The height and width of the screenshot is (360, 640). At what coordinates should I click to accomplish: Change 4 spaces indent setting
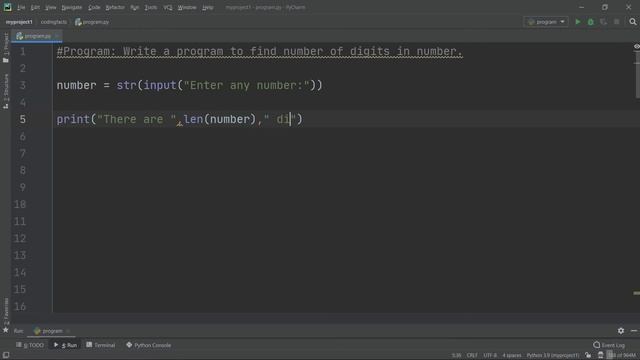tap(512, 356)
